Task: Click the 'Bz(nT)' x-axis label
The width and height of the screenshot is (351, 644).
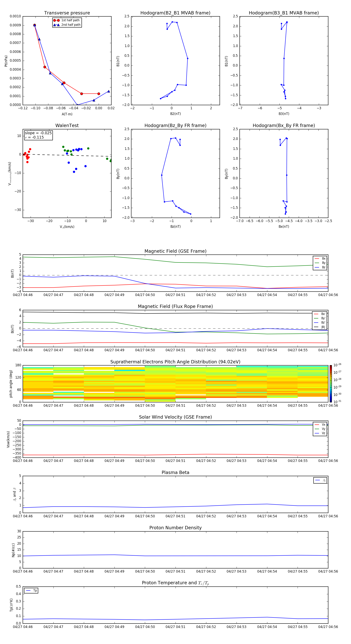Action: tap(175, 227)
